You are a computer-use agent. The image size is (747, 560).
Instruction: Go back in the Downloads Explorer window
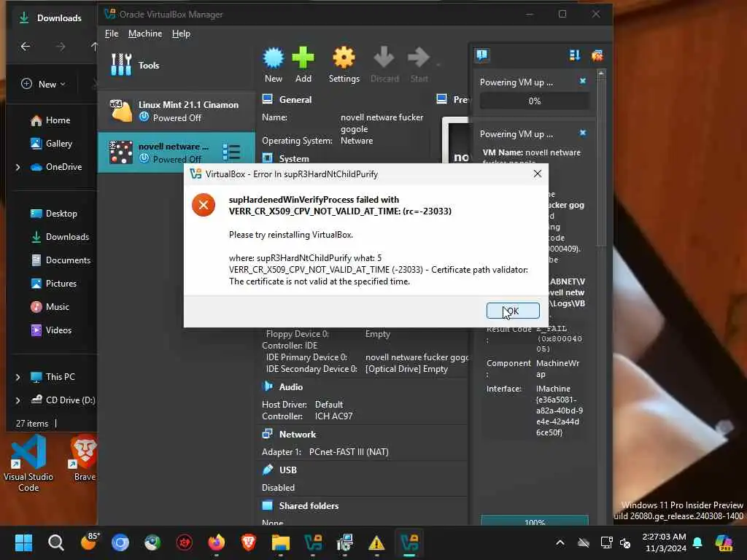26,46
